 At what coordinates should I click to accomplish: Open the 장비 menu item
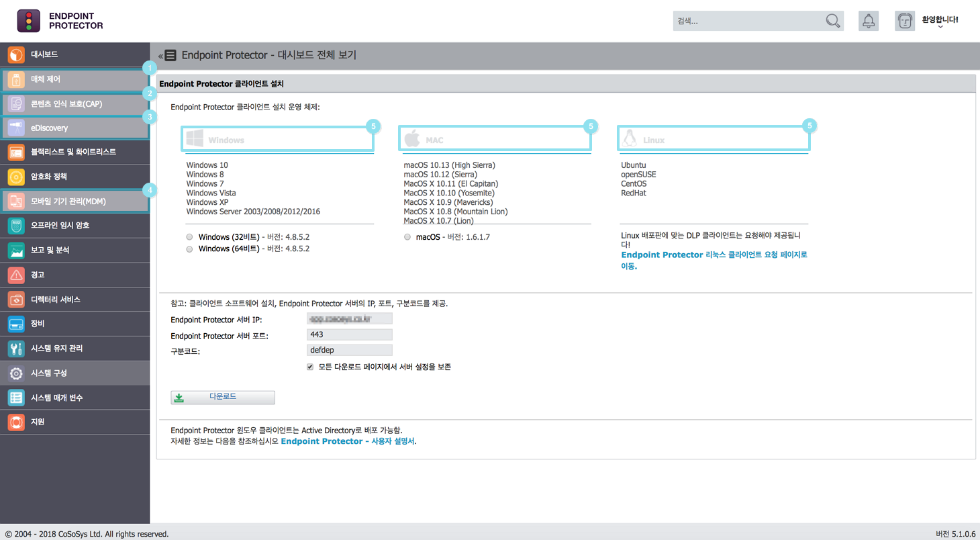click(x=75, y=324)
